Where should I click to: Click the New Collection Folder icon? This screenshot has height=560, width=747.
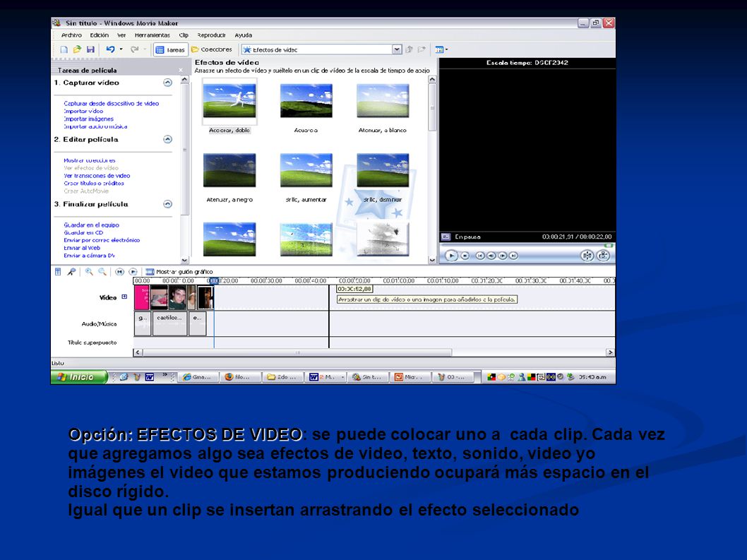pos(421,49)
